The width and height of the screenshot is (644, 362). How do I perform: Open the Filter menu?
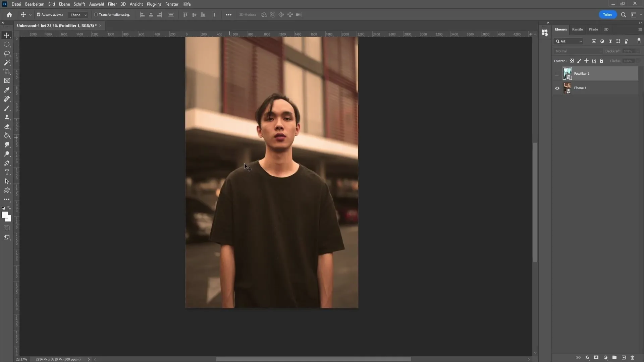pyautogui.click(x=112, y=4)
